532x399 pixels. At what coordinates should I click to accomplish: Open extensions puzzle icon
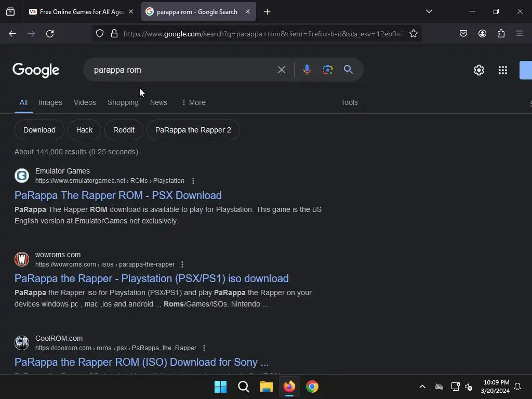coord(501,34)
